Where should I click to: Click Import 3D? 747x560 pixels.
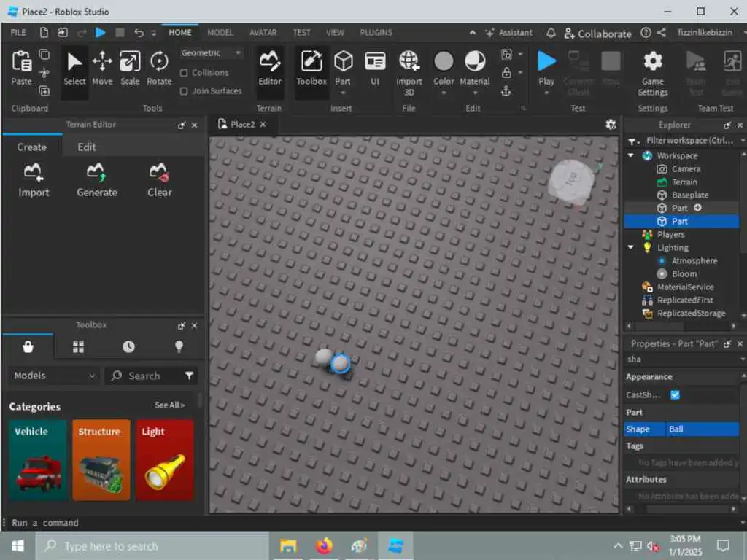point(409,74)
